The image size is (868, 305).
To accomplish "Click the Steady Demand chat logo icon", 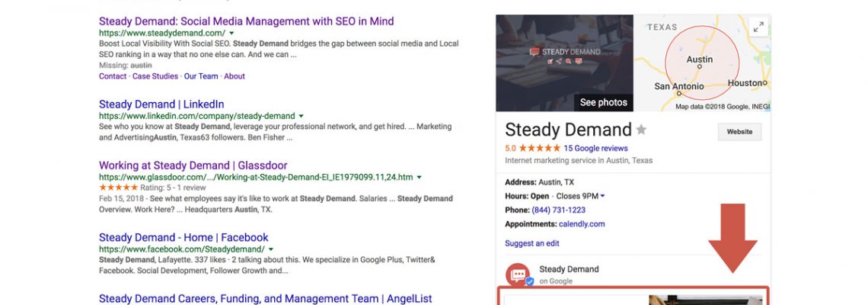I will click(519, 274).
